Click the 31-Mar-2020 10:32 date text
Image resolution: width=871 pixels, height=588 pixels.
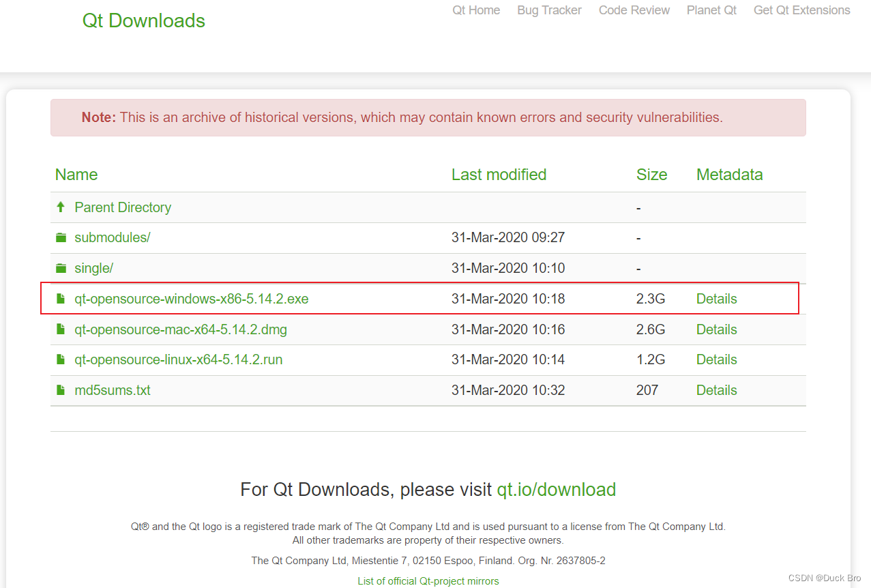pos(508,390)
